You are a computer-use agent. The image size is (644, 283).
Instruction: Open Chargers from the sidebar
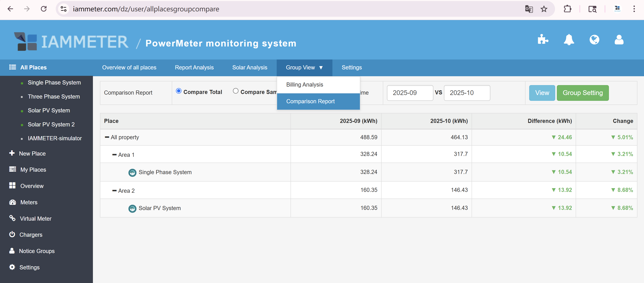point(31,234)
